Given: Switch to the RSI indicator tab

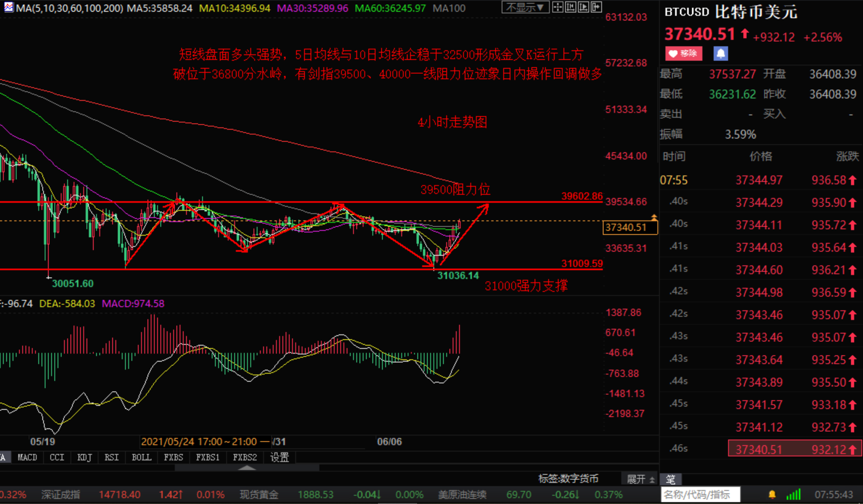Looking at the screenshot, I should point(111,457).
